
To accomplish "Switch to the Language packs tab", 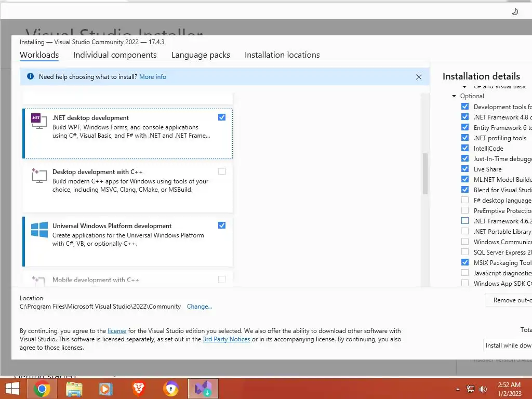I will (201, 55).
